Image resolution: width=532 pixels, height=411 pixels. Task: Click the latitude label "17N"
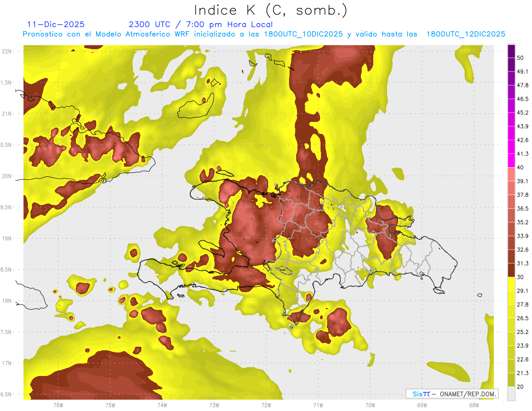(x=7, y=363)
